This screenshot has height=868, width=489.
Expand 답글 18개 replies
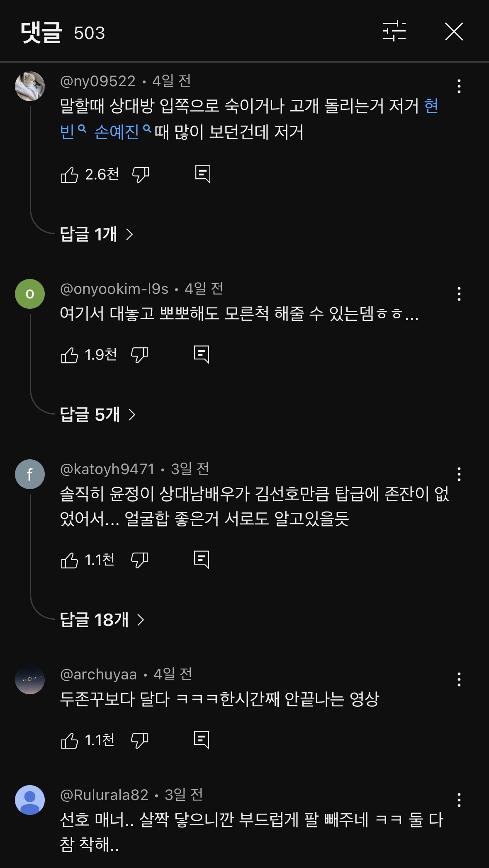(x=102, y=620)
